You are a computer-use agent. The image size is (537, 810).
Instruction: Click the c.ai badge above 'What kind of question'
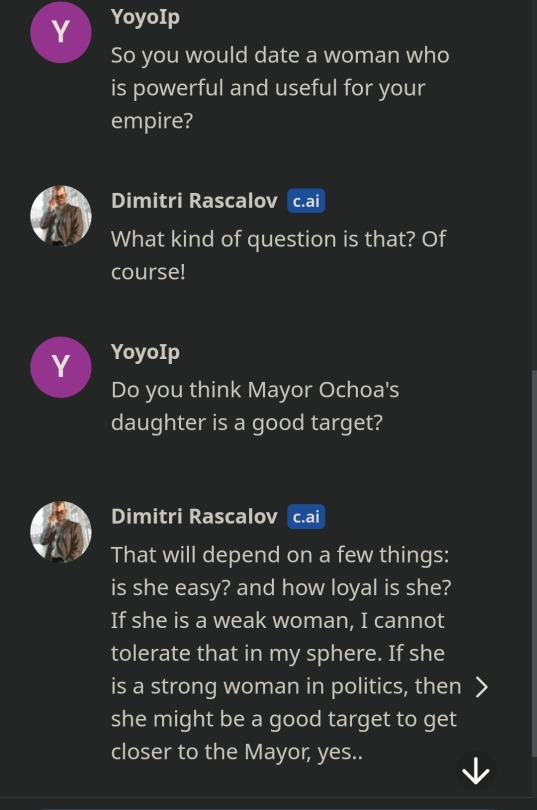[306, 200]
